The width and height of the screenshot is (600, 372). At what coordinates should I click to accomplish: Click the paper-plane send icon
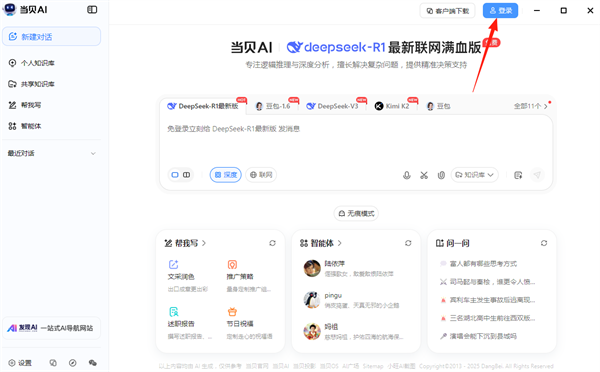coord(537,175)
